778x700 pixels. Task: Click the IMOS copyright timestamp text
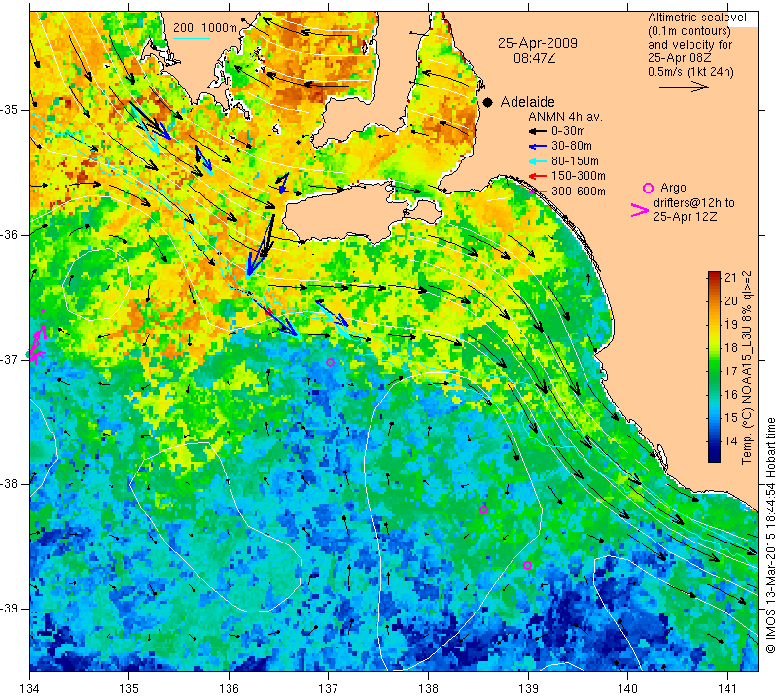click(770, 536)
